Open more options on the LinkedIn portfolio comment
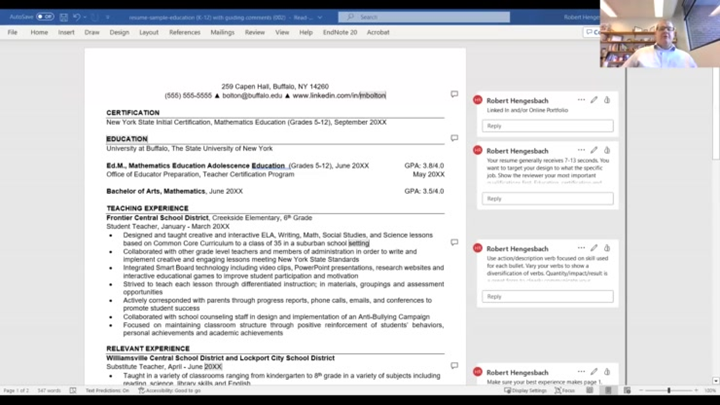This screenshot has width=720, height=405. tap(581, 100)
